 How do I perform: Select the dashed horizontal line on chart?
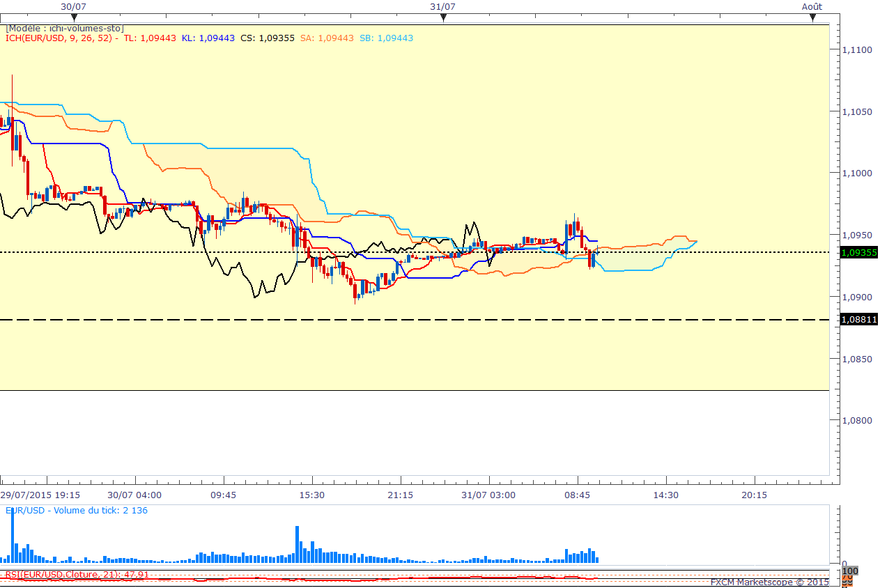(x=418, y=320)
